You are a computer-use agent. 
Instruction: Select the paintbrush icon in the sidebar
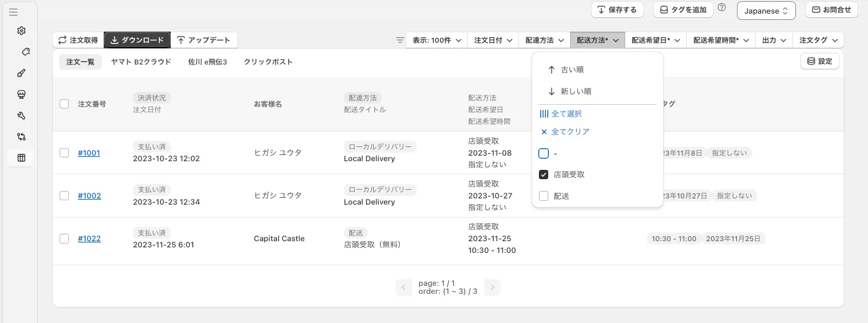pyautogui.click(x=21, y=73)
